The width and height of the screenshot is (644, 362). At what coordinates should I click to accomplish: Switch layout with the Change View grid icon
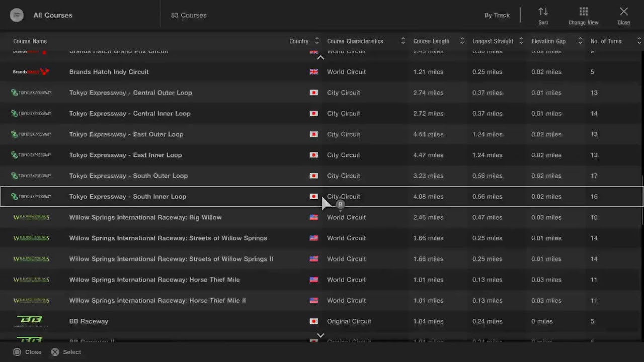pos(584,12)
